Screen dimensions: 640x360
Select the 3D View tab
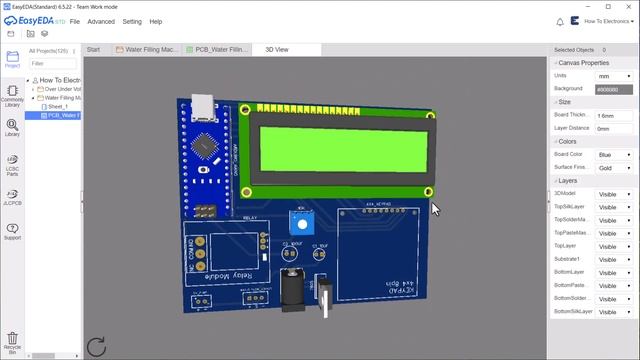tap(287, 49)
